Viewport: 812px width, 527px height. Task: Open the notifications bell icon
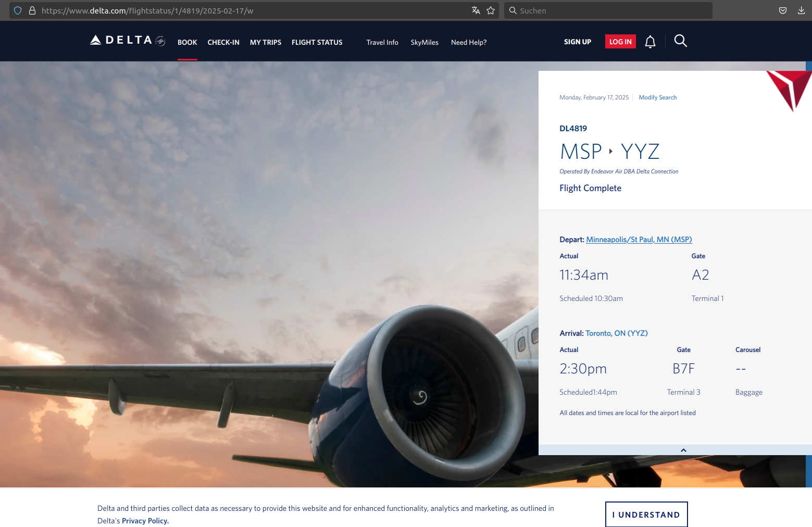[650, 42]
